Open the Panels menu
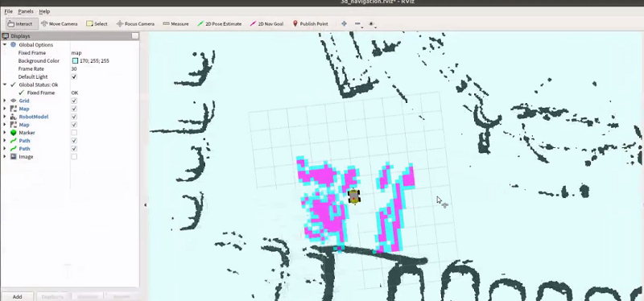644x301 pixels. tap(26, 11)
